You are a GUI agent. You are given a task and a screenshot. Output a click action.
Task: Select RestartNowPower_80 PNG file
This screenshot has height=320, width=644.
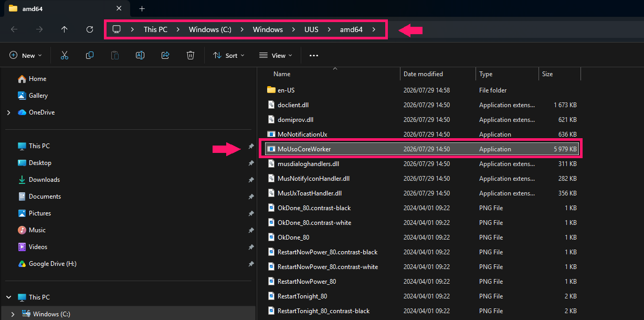click(422, 281)
